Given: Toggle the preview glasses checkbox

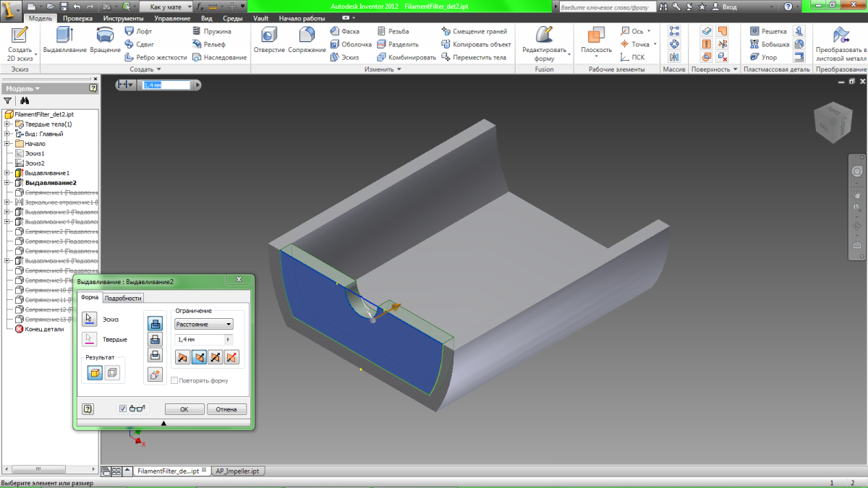Looking at the screenshot, I should click(x=123, y=408).
